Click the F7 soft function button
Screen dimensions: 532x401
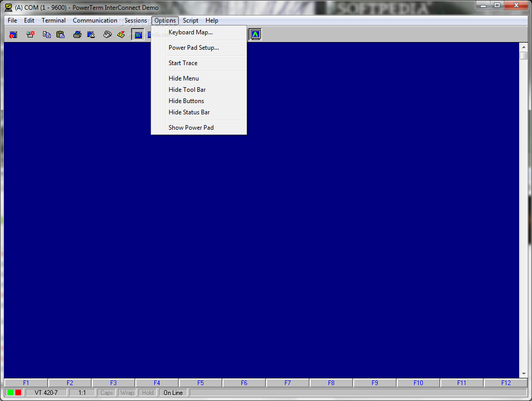288,383
